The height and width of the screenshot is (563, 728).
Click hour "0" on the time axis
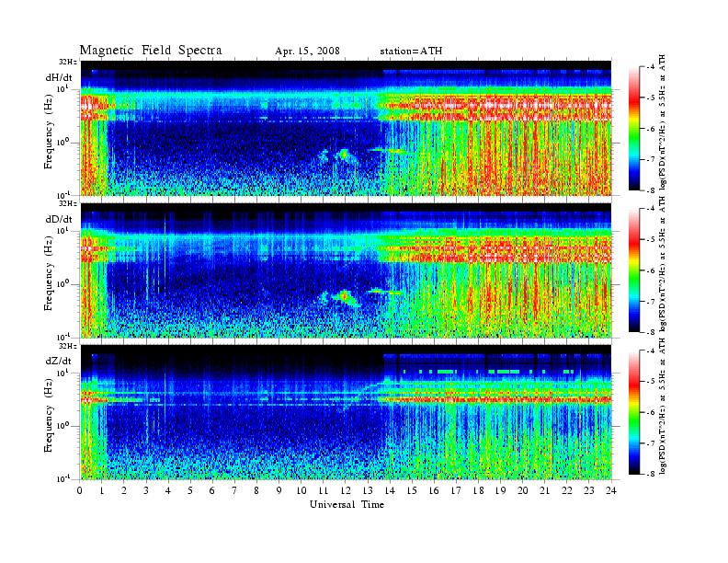click(x=80, y=490)
